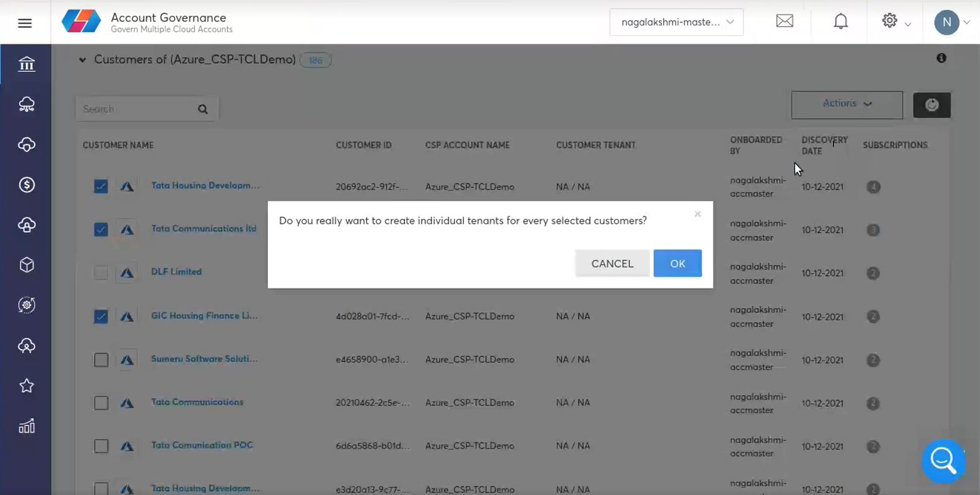This screenshot has height=495, width=980.
Task: Open the hamburger navigation menu
Action: (25, 23)
